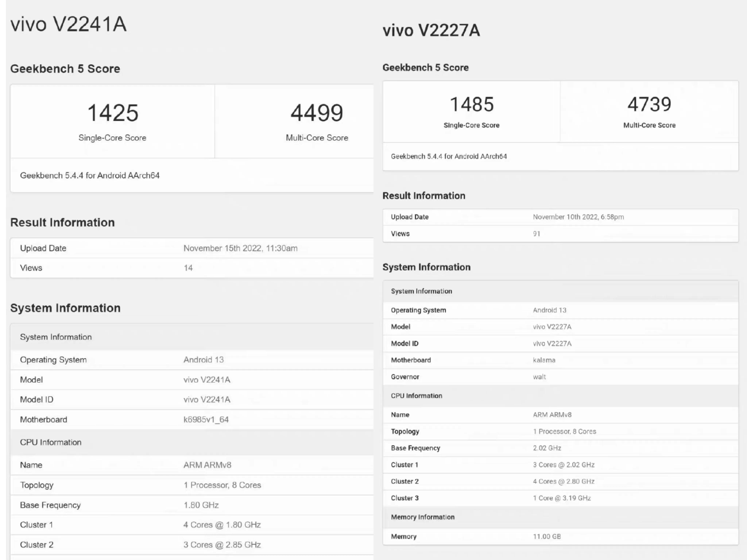Image resolution: width=747 pixels, height=560 pixels.
Task: Click right panel CPU Information header row
Action: [x=416, y=396]
